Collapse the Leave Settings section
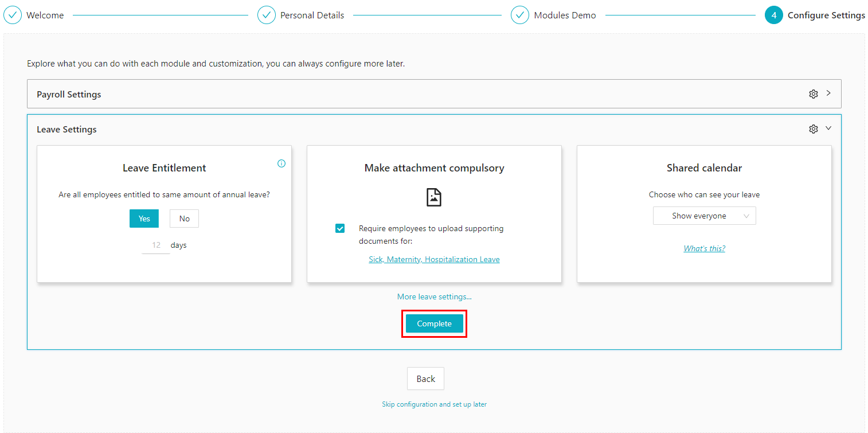The width and height of the screenshot is (868, 433). tap(828, 128)
